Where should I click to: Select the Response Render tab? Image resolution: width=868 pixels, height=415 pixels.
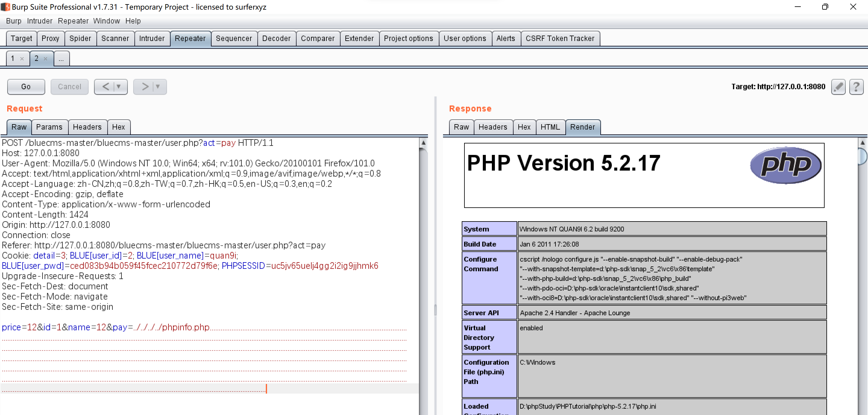tap(583, 127)
